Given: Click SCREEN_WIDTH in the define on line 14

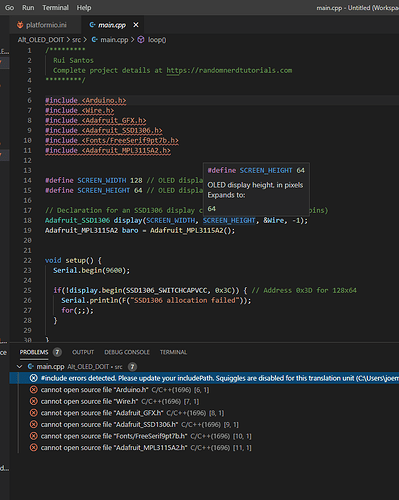Looking at the screenshot, I should [102, 180].
